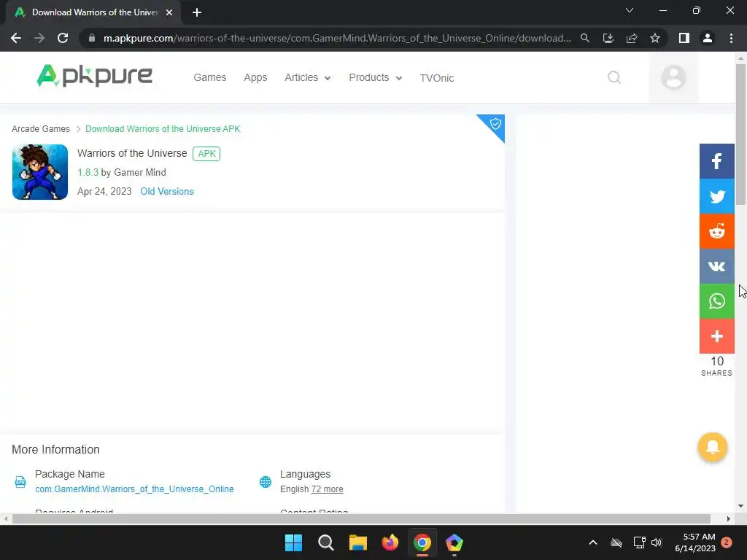Click the Warriors of the Universe app icon
This screenshot has height=560, width=747.
(40, 172)
